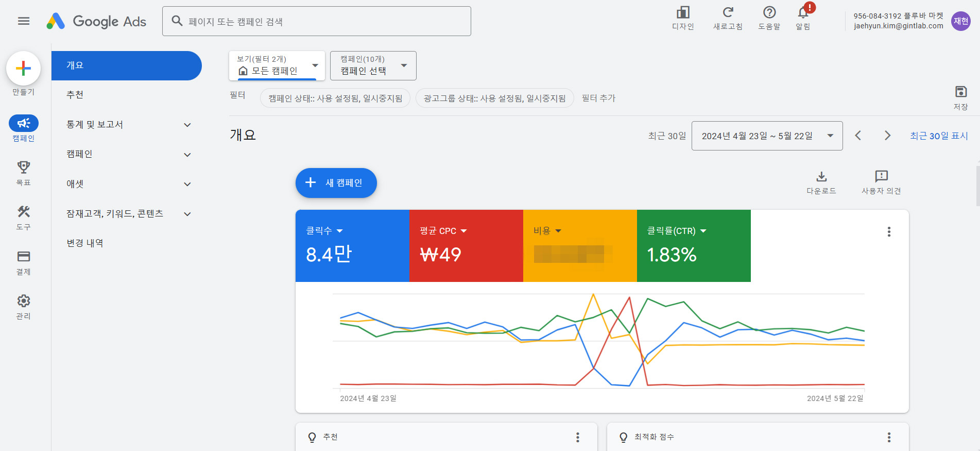The width and height of the screenshot is (980, 451).
Task: Open the 알림 notifications bell
Action: (803, 13)
